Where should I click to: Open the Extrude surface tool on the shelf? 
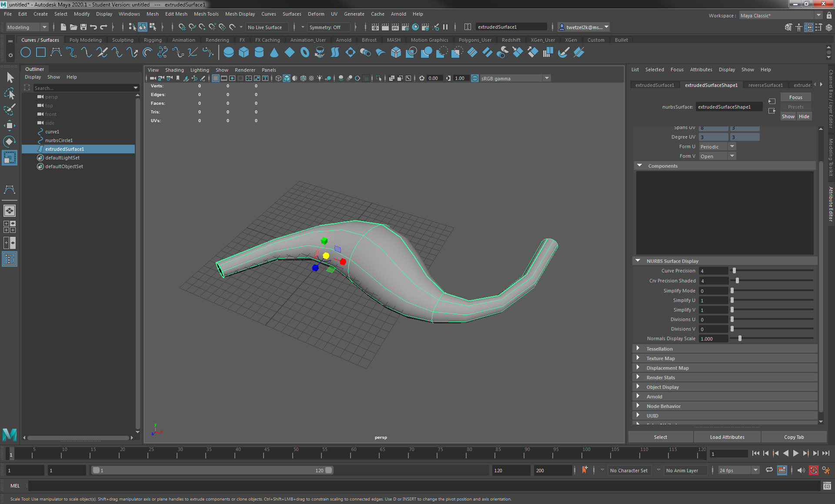(x=366, y=52)
